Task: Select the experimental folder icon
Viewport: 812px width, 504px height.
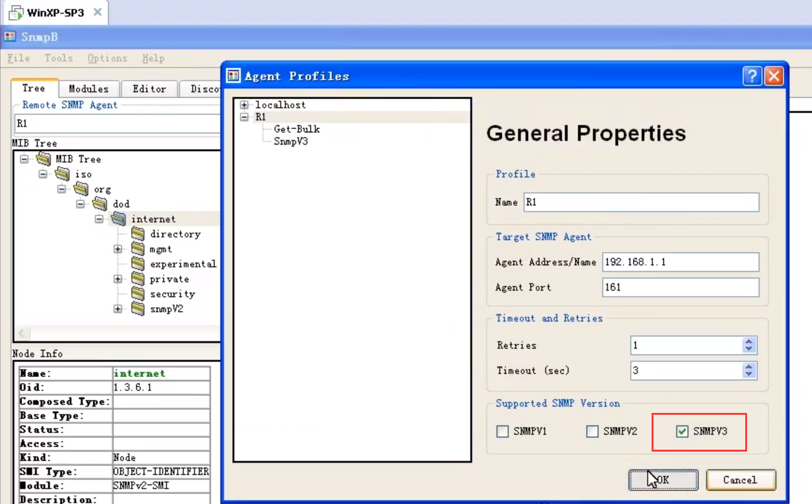Action: [x=139, y=264]
